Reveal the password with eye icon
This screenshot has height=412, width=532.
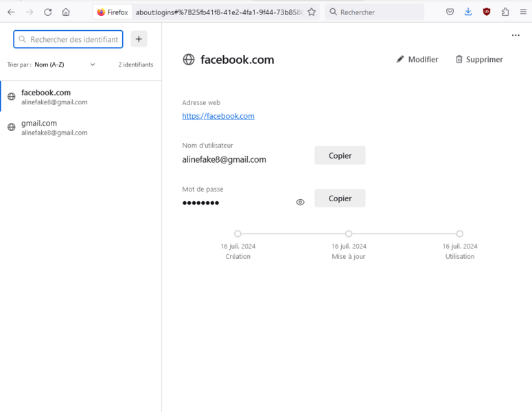(x=300, y=203)
